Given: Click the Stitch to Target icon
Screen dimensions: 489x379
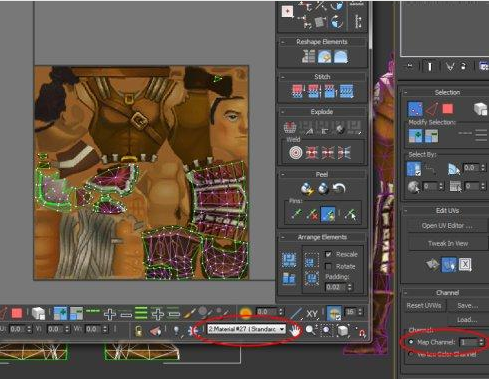Looking at the screenshot, I should click(x=297, y=91).
